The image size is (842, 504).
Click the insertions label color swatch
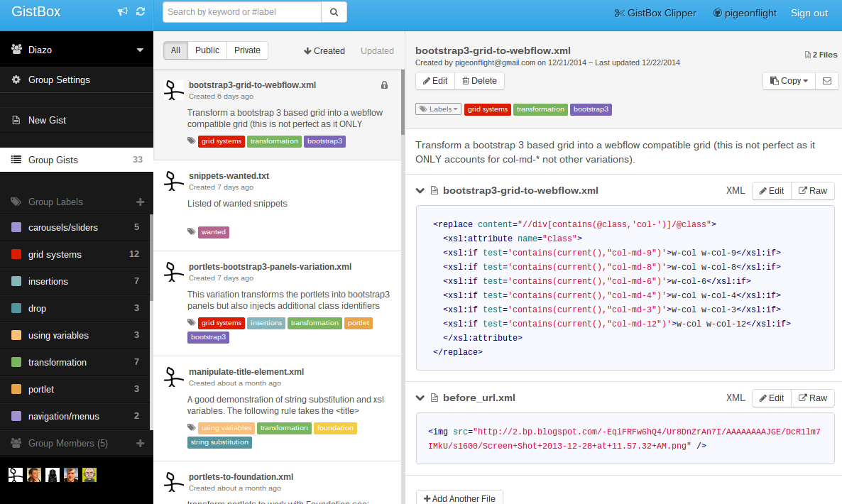pyautogui.click(x=16, y=281)
